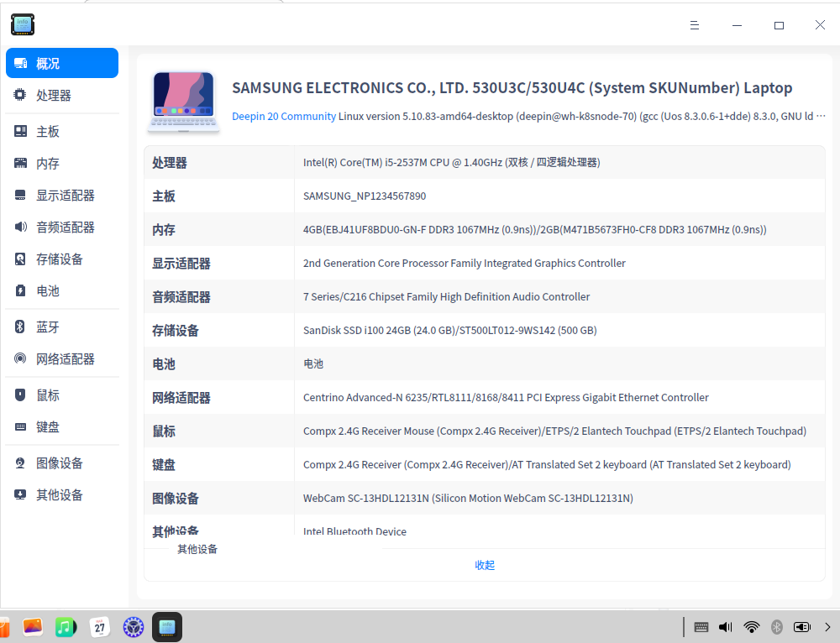Click the battery power tray icon
Screen dimensions: 840x643
(x=802, y=627)
